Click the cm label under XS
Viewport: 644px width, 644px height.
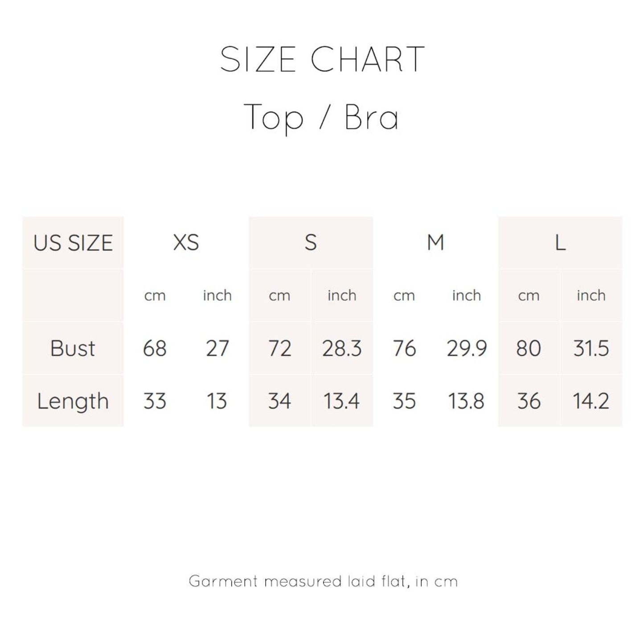[155, 295]
